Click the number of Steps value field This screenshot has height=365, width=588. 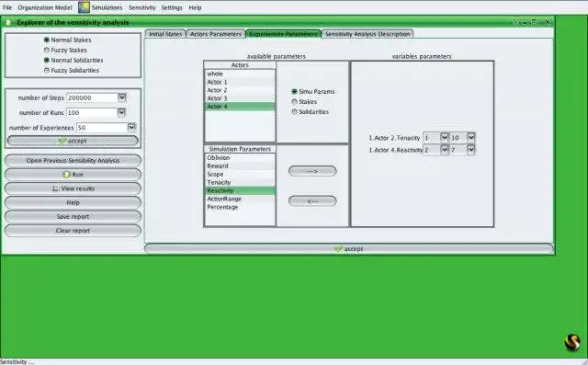pos(92,97)
